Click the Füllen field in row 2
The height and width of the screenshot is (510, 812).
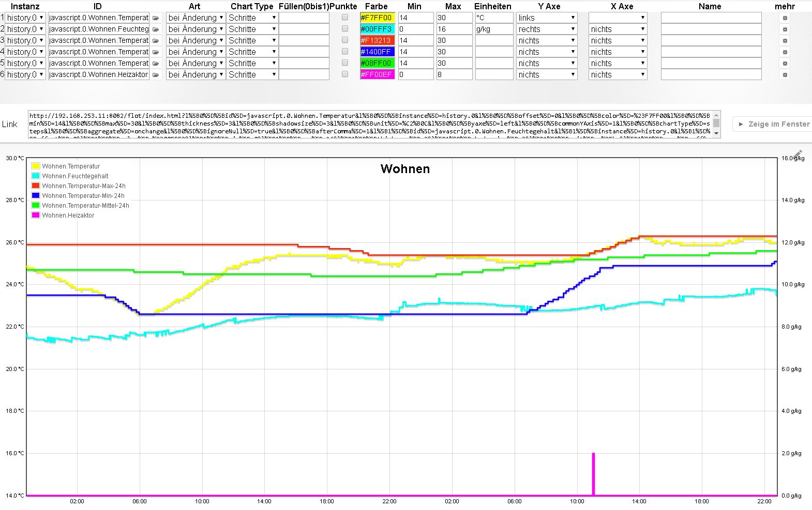pos(304,29)
